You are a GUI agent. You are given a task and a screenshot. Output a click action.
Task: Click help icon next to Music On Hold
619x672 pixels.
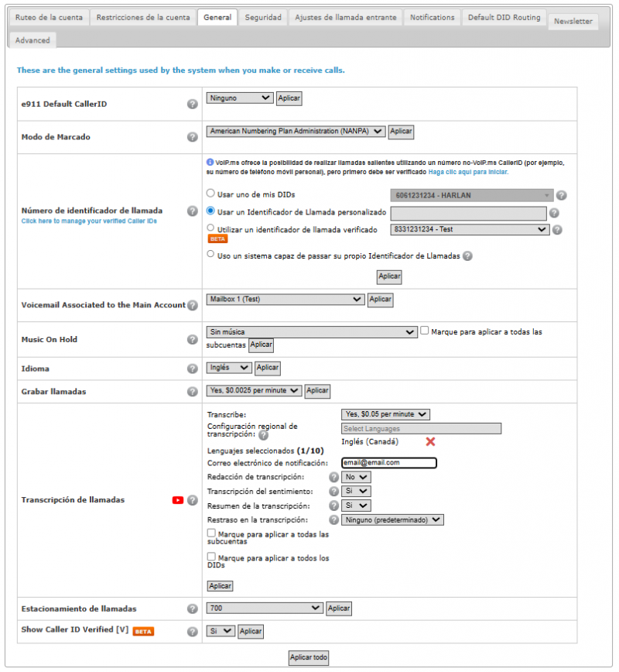click(193, 339)
